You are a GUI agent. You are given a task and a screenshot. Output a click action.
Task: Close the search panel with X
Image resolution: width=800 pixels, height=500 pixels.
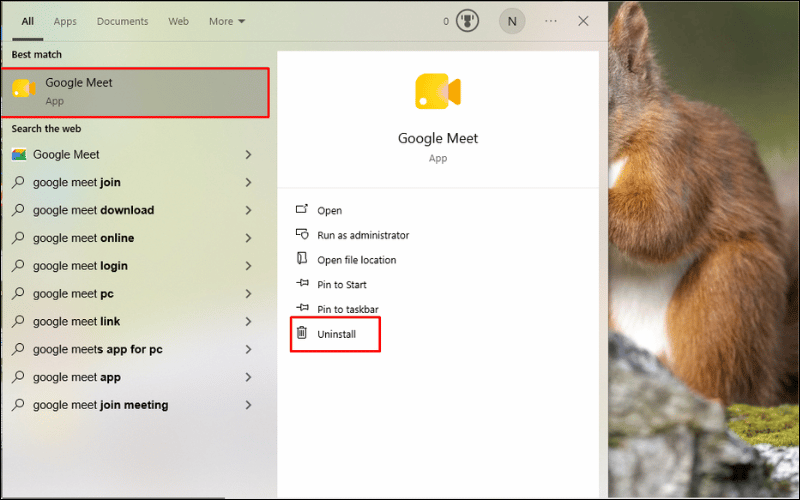(x=583, y=21)
